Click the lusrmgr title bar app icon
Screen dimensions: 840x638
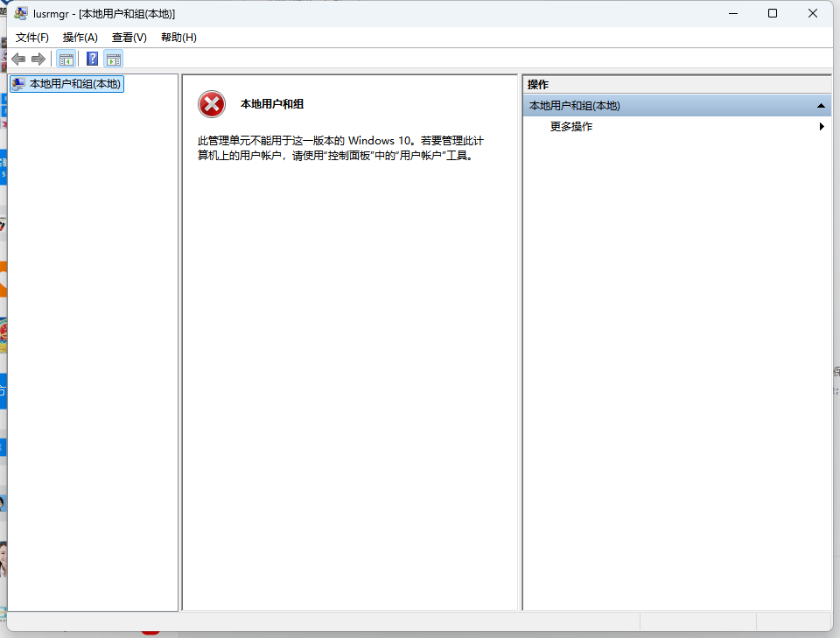[21, 13]
